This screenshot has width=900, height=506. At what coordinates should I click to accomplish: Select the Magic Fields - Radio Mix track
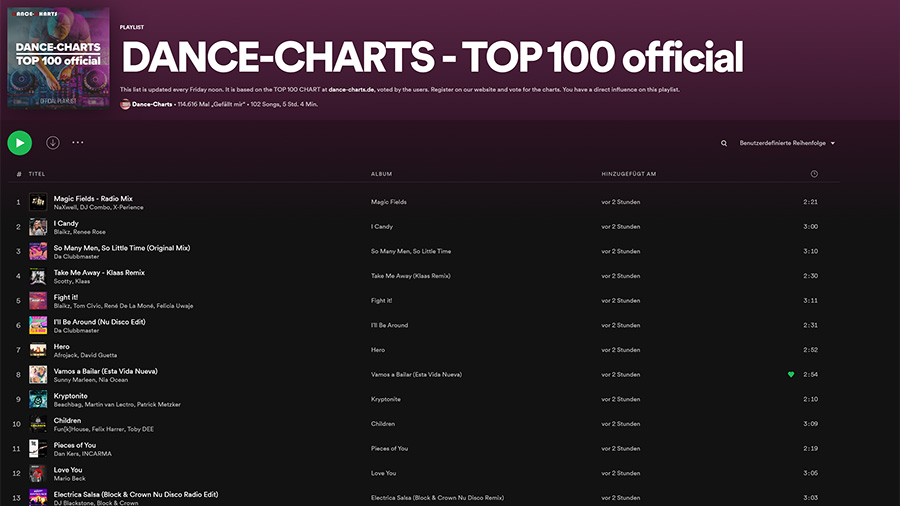[93, 198]
